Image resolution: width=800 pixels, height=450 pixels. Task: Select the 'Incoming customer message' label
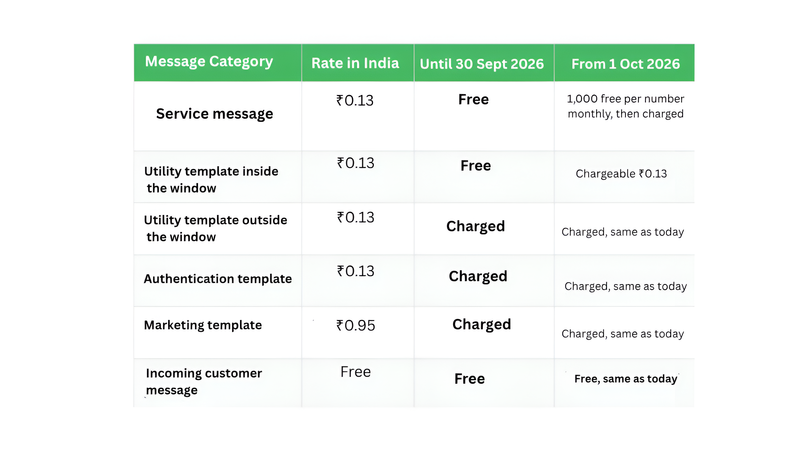coord(204,382)
